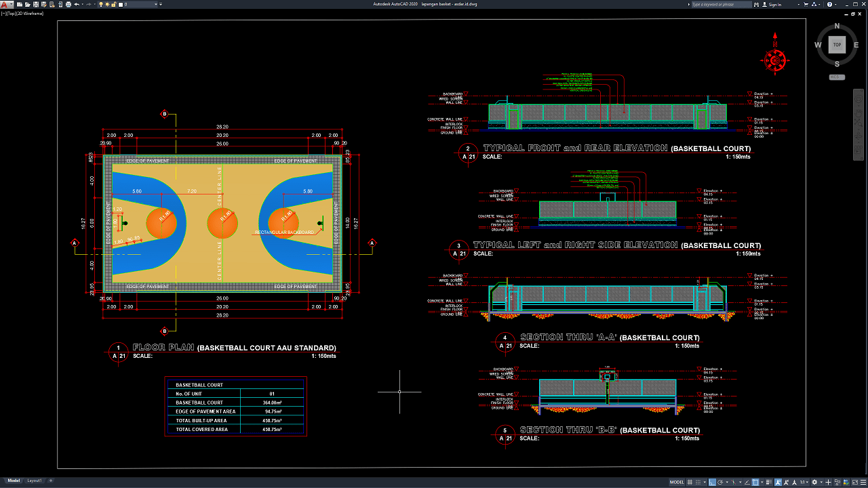This screenshot has width=868, height=488.
Task: Open Workspace Switching gear in status bar
Action: pyautogui.click(x=814, y=482)
